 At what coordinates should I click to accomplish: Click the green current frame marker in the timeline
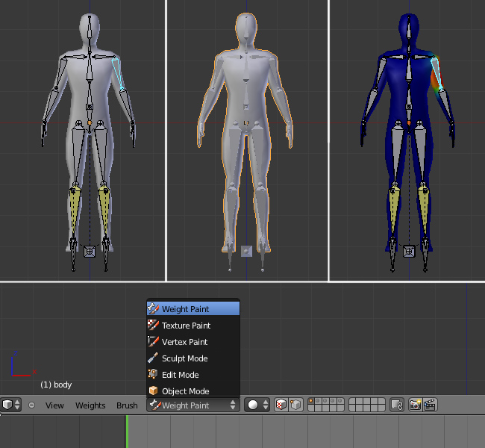pos(127,432)
